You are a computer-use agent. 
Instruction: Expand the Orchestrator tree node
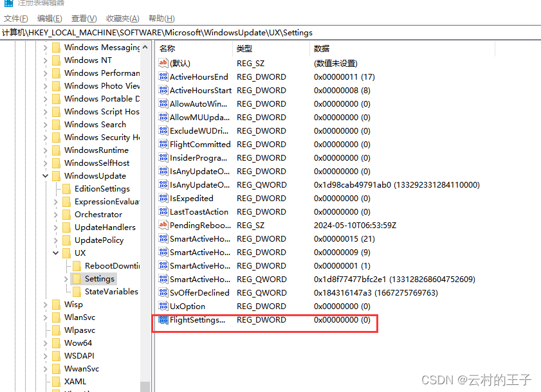point(55,215)
